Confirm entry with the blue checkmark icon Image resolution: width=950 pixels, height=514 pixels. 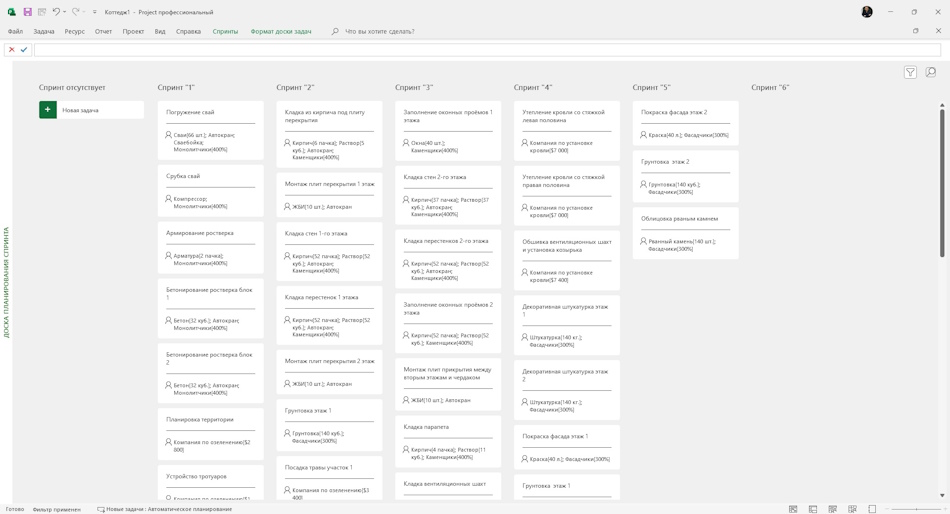(x=24, y=50)
